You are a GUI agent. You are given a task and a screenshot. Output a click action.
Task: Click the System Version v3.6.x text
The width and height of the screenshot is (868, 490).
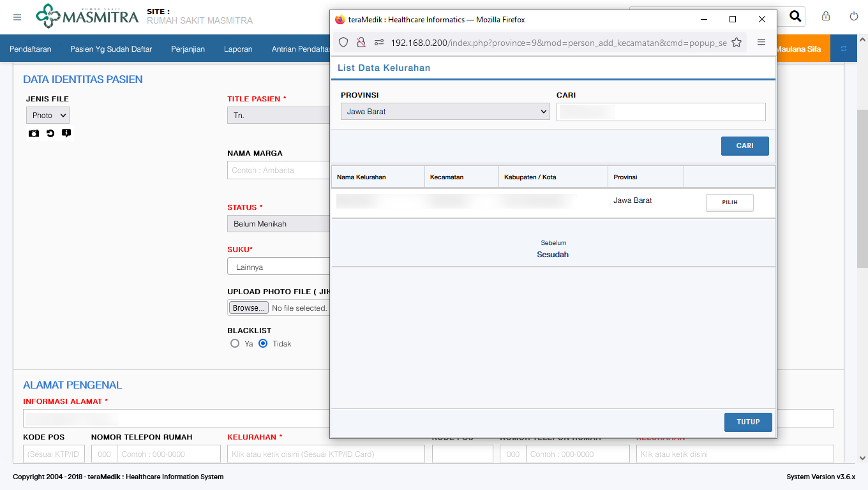[x=821, y=477]
